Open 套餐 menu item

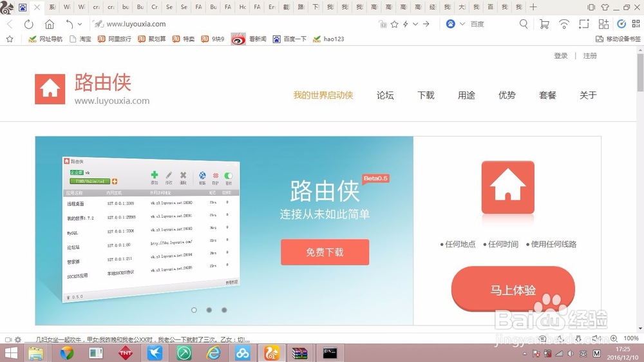(x=547, y=95)
